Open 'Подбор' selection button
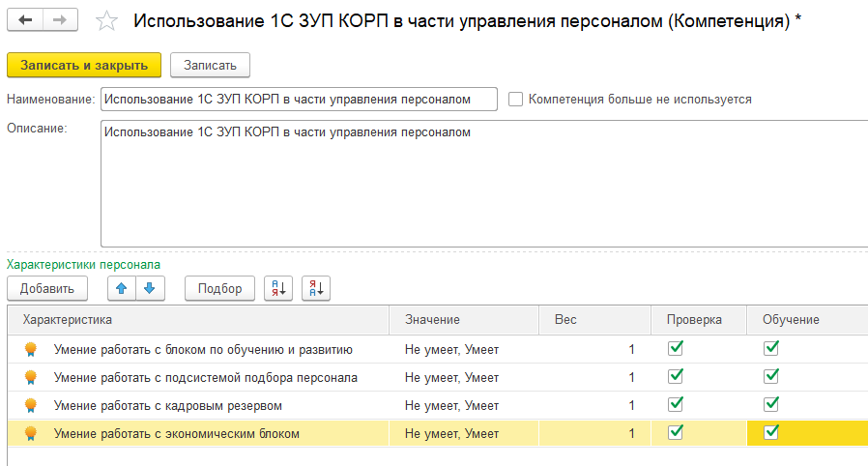The width and height of the screenshot is (868, 466). (219, 288)
